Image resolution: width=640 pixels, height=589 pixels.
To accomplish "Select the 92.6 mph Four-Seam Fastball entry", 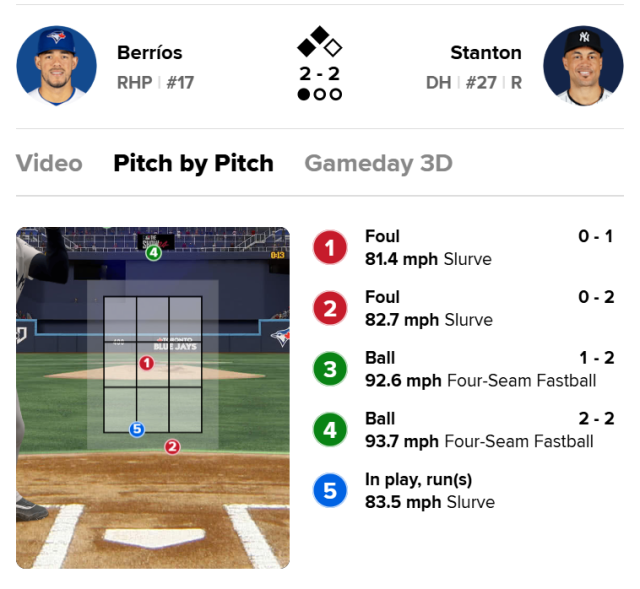I will click(x=463, y=369).
